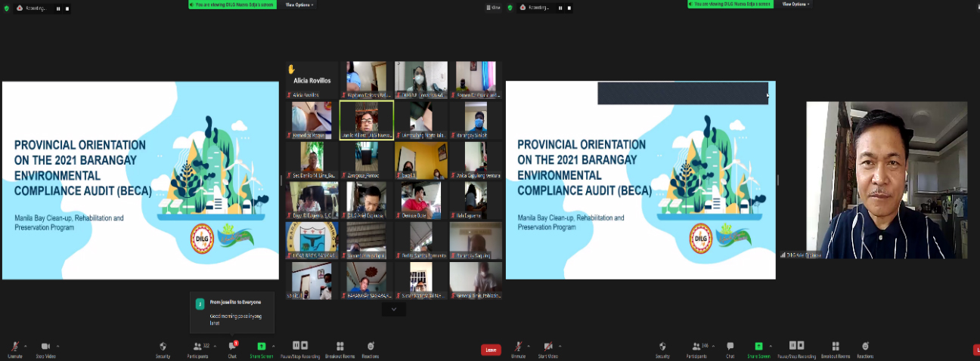Open Breakout Rooms in left Zoom window
The height and width of the screenshot is (361, 980).
coord(340,348)
